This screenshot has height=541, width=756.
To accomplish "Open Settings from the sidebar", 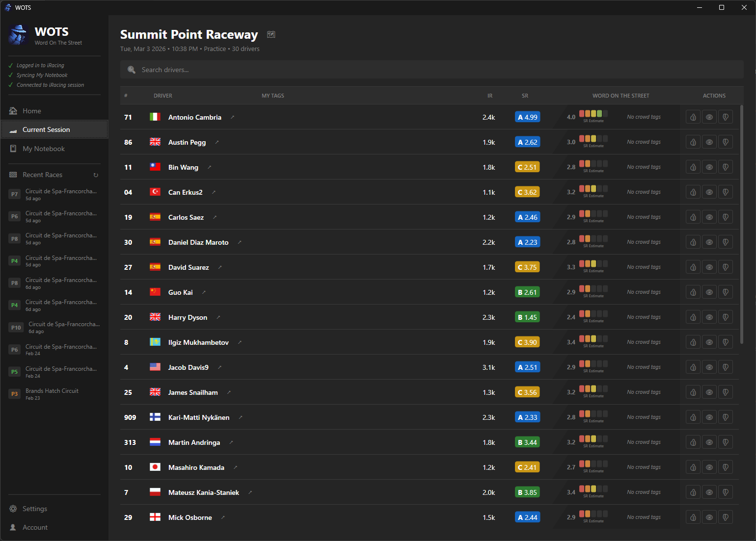I will [x=35, y=509].
